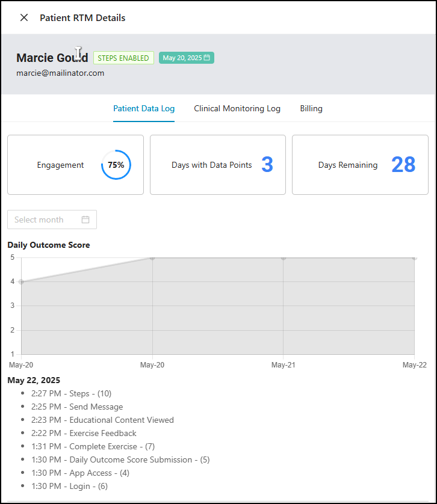Select the Patient Data Log tab
Screen dimensions: 437x504
pyautogui.click(x=144, y=109)
